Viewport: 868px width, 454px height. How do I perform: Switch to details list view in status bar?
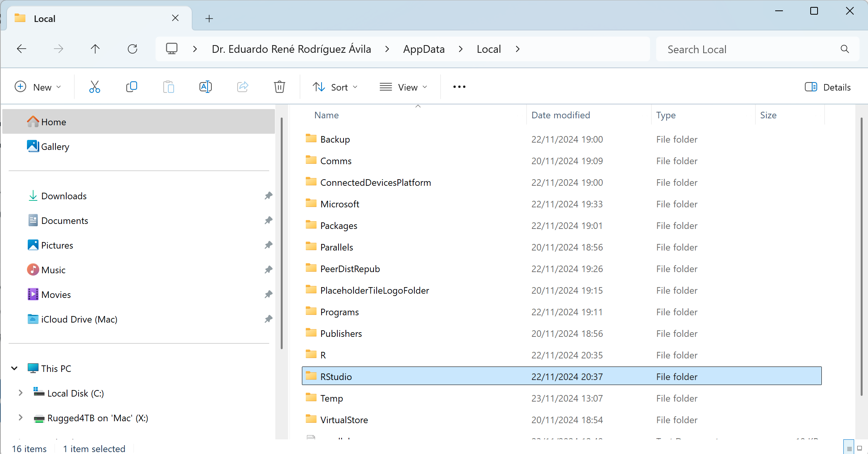tap(849, 448)
